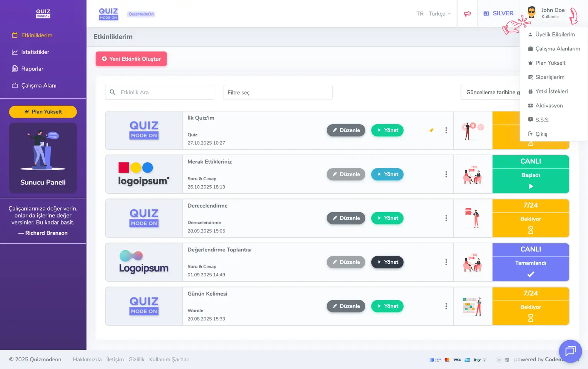This screenshot has width=588, height=369.
Task: Click the Derecelendirme activity type illustration
Action: (473, 218)
